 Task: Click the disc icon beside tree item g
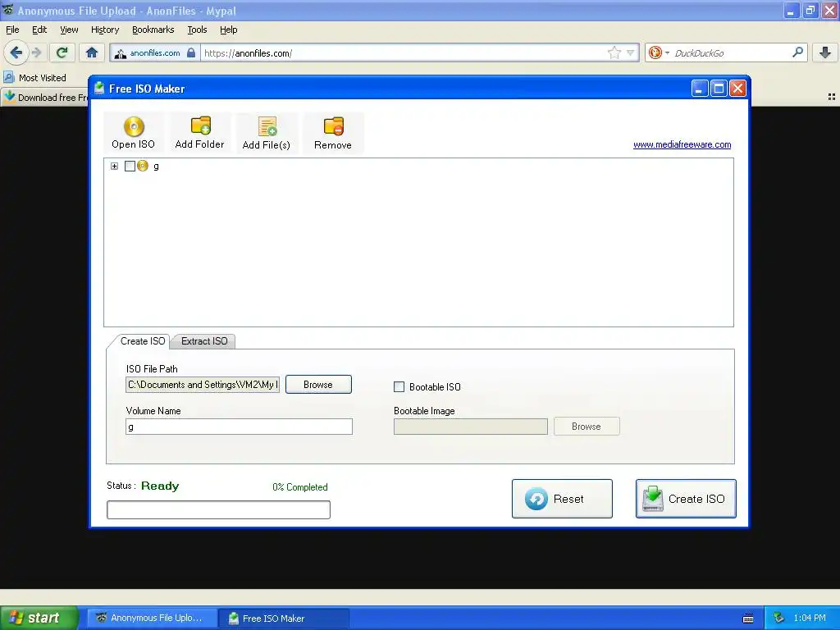[143, 166]
